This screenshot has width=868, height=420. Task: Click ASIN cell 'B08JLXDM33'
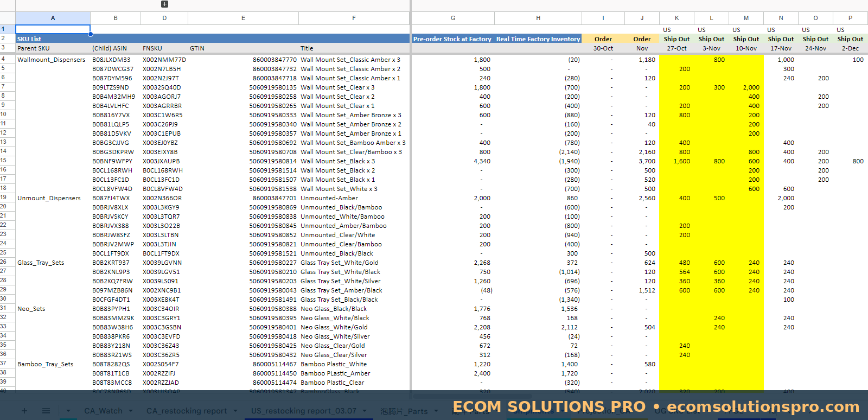[x=116, y=60]
